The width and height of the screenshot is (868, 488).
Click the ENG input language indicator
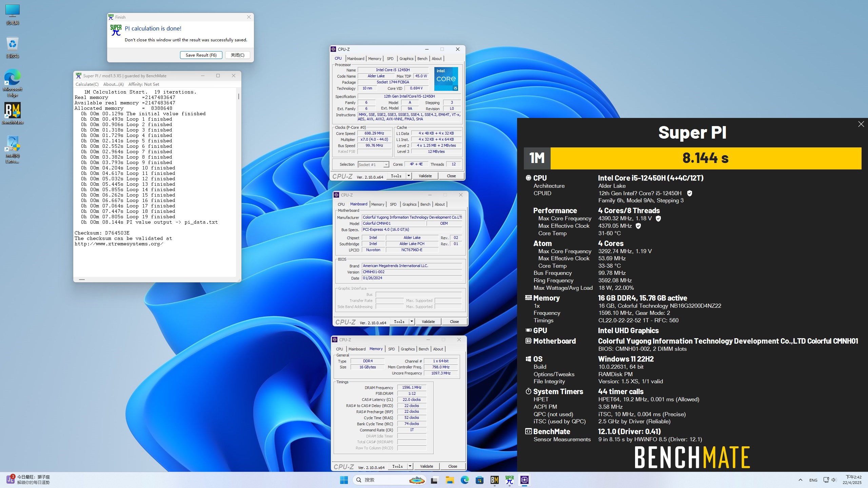pos(813,480)
